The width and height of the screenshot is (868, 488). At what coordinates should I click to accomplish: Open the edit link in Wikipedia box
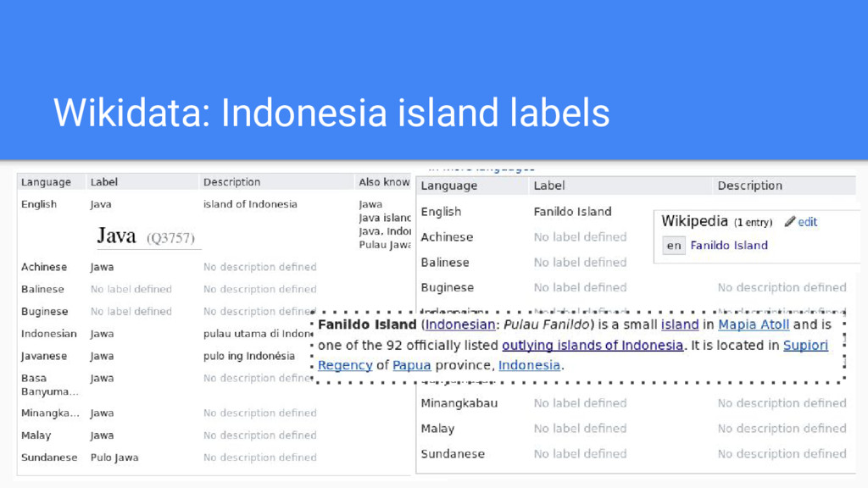pos(807,222)
